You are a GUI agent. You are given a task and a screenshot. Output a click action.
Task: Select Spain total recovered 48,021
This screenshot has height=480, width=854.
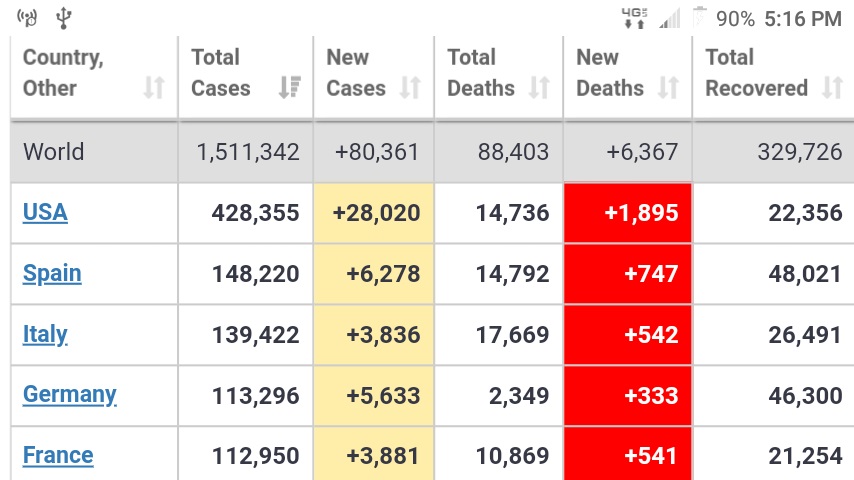click(806, 274)
